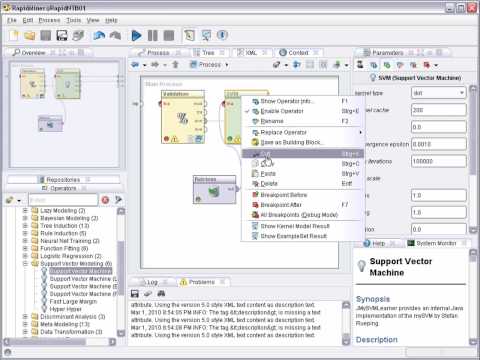Viewport: 480px width, 360px height.
Task: Open the Process menu
Action: click(49, 20)
